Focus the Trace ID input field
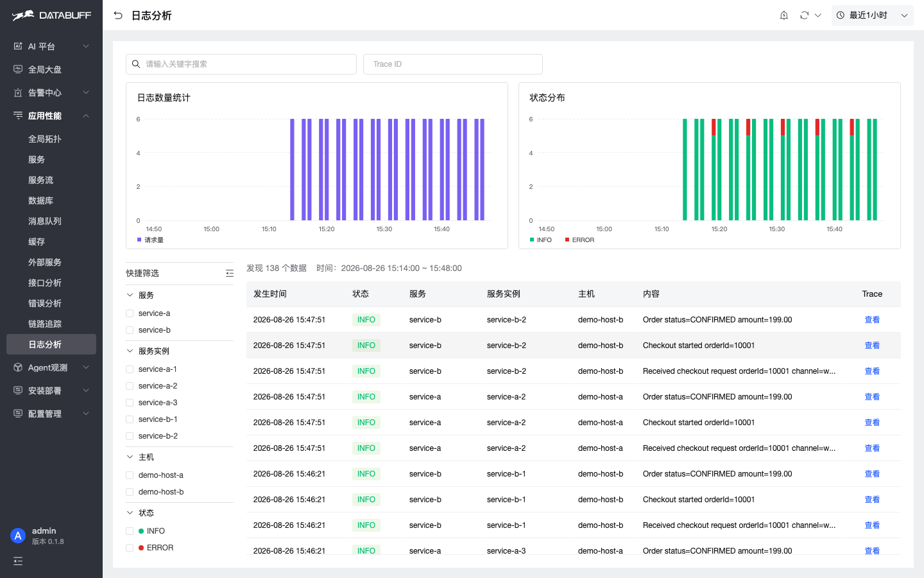Viewport: 924px width, 578px height. (453, 64)
